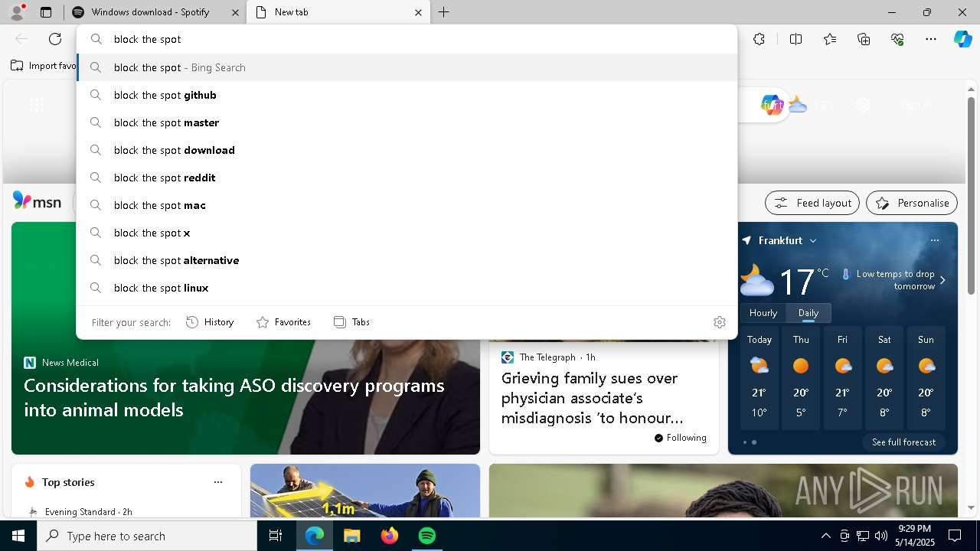Select the Thu forecast column

pyautogui.click(x=801, y=379)
